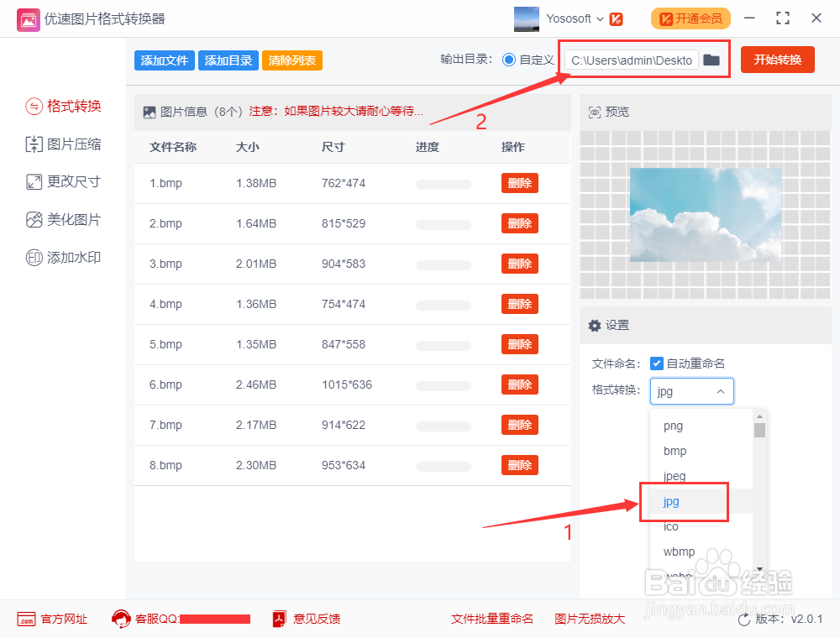Click the 添加目录 button
This screenshot has width=840, height=638.
(228, 60)
